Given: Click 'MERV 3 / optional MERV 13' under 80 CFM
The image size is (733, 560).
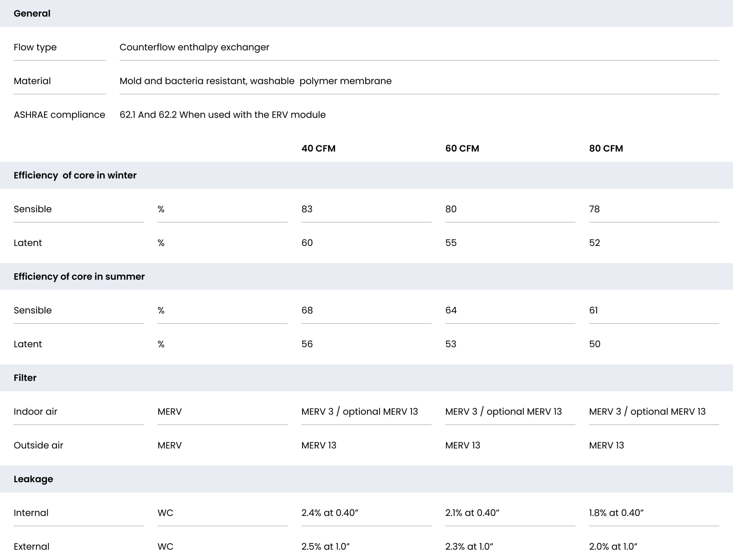Looking at the screenshot, I should coord(647,412).
